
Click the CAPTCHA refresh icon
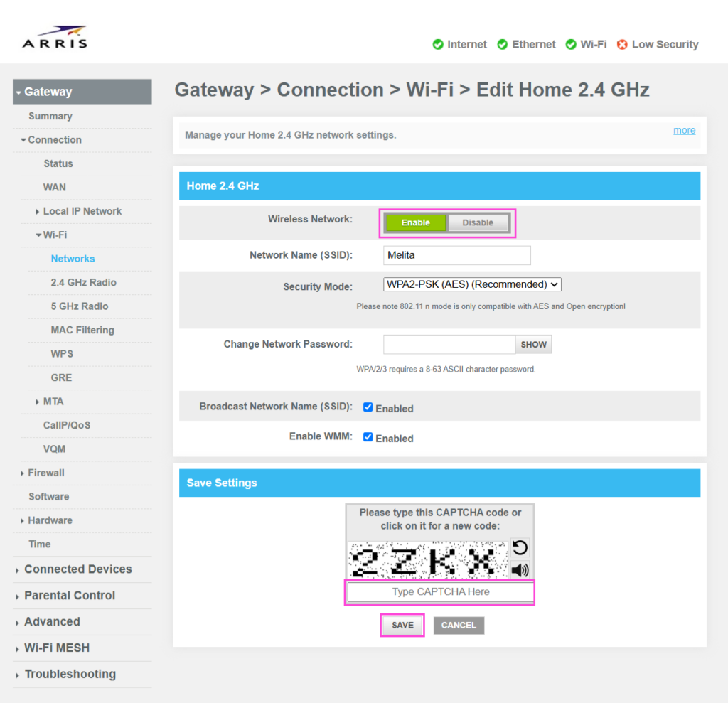tap(520, 547)
